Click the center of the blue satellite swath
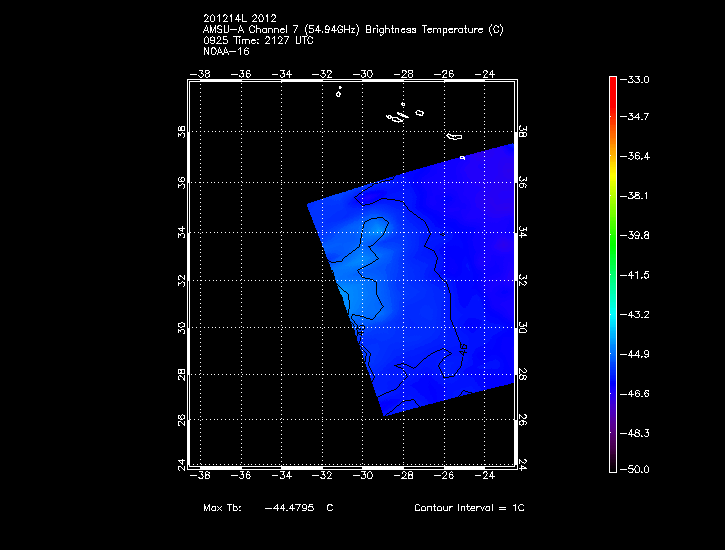Image resolution: width=725 pixels, height=550 pixels. [x=415, y=285]
